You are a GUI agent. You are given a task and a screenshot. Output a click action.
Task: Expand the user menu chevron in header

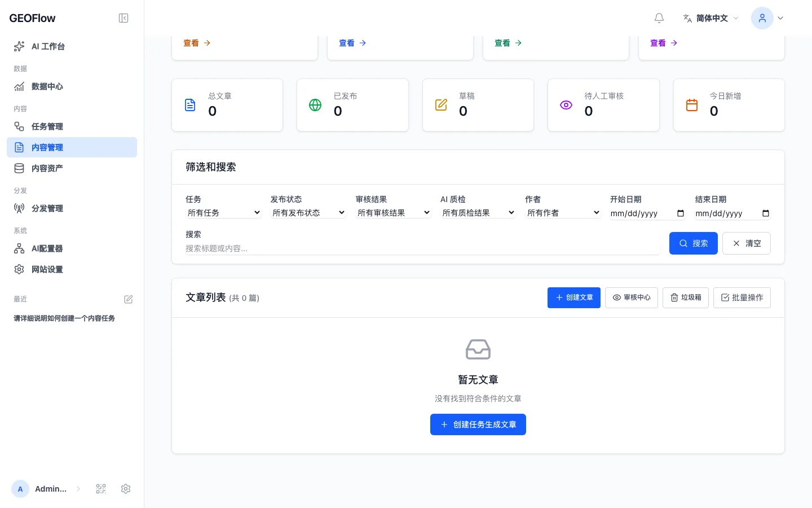point(780,18)
